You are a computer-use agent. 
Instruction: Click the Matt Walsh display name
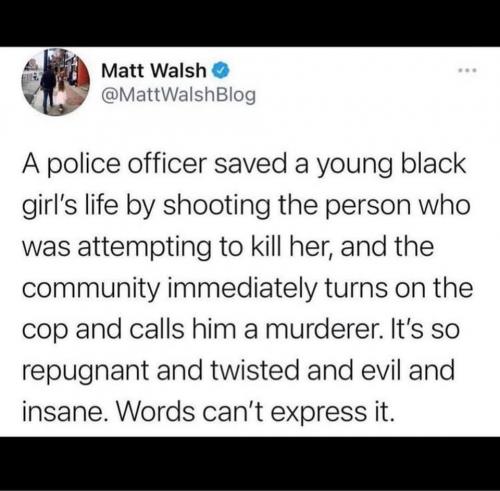(x=154, y=71)
